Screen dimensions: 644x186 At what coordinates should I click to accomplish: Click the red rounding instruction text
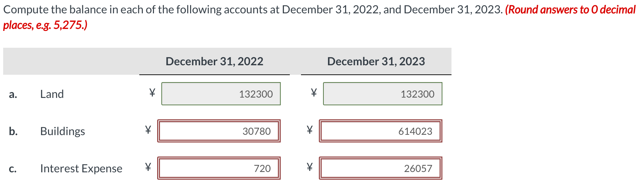[x=319, y=17]
